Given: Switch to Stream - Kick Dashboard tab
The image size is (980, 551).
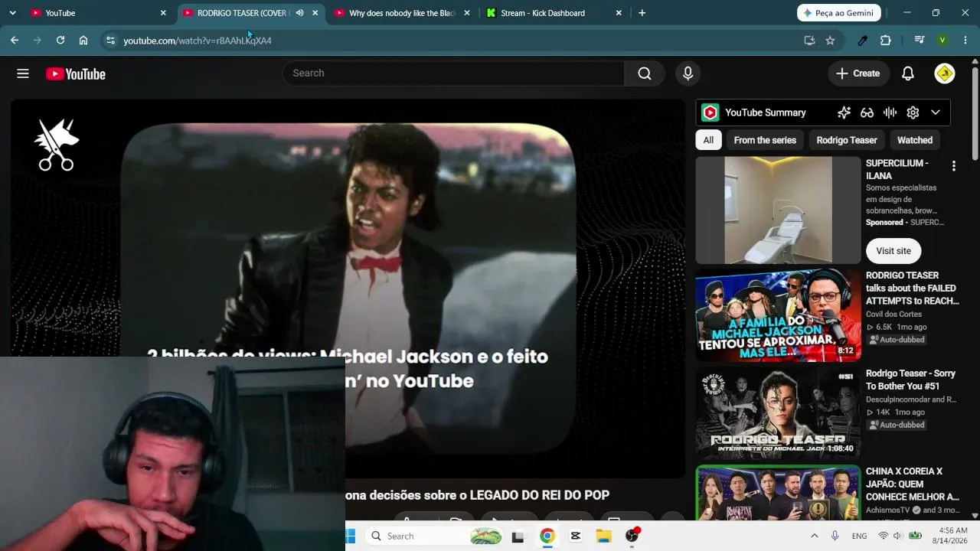Looking at the screenshot, I should (554, 13).
